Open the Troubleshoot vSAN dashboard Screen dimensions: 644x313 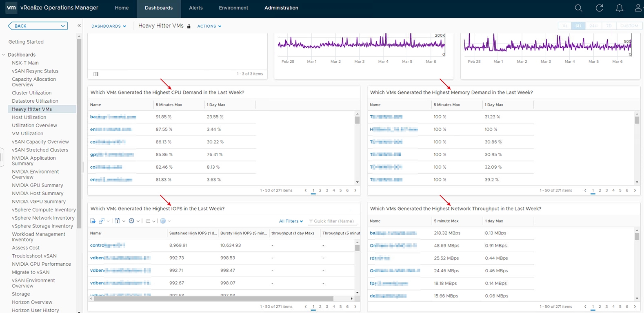coord(34,256)
